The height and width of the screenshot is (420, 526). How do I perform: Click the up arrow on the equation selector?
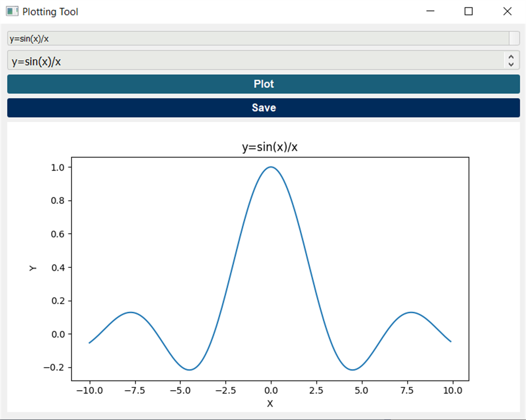(511, 57)
